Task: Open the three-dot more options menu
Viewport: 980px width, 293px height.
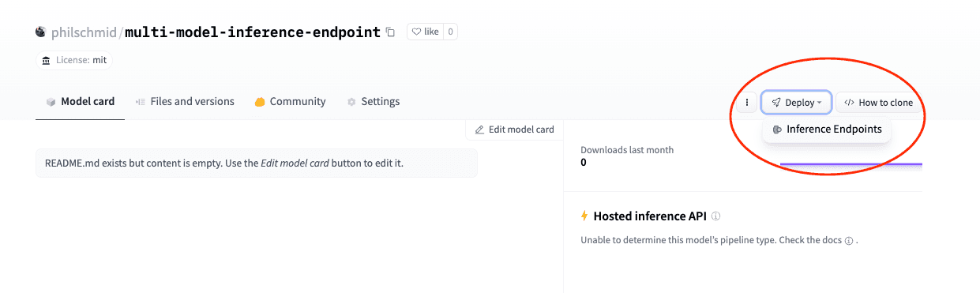Action: (747, 103)
